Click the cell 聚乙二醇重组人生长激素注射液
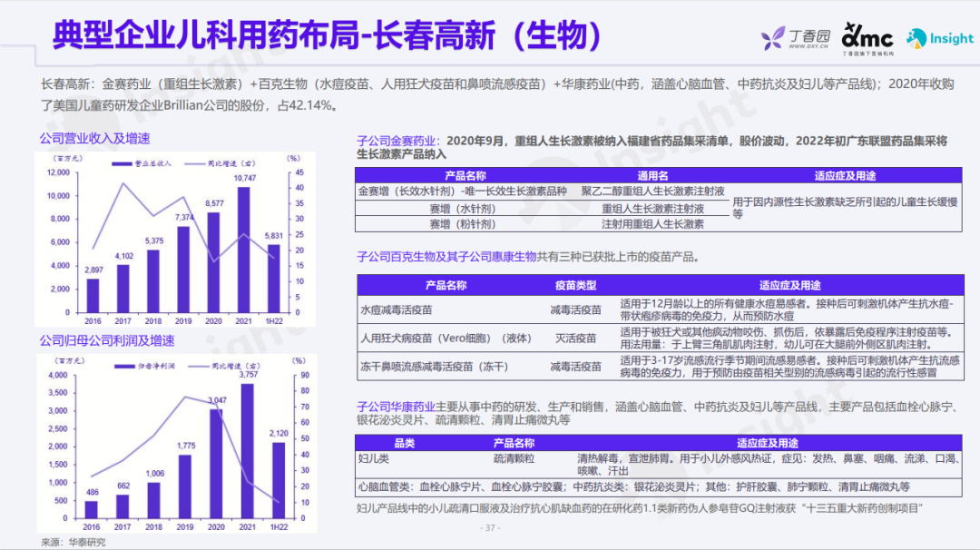 (652, 192)
